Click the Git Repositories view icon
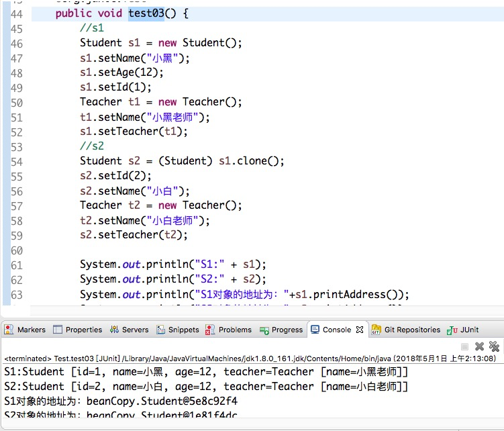Image resolution: width=504 pixels, height=431 pixels. pos(376,330)
